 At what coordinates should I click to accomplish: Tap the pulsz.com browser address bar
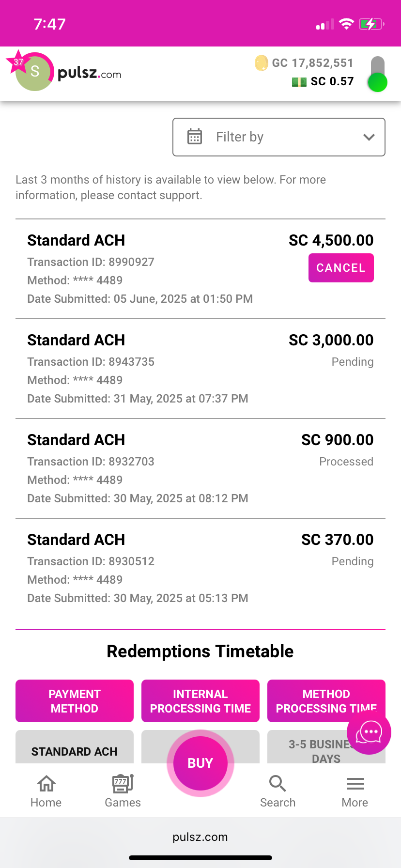[x=200, y=837]
